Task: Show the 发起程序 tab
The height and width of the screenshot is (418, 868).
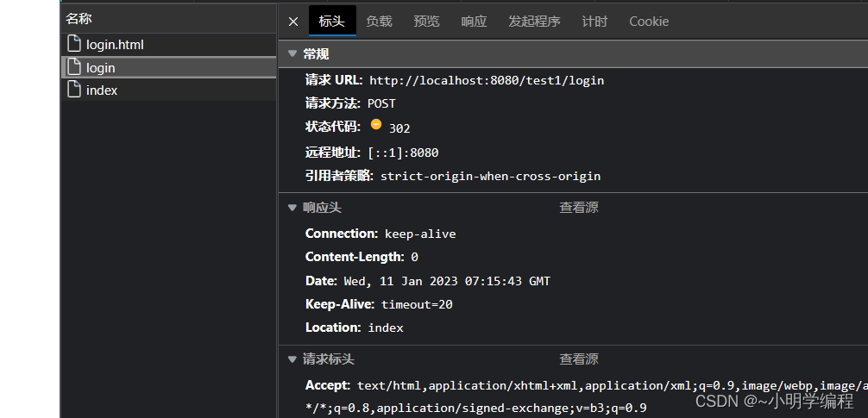Action: coord(534,22)
